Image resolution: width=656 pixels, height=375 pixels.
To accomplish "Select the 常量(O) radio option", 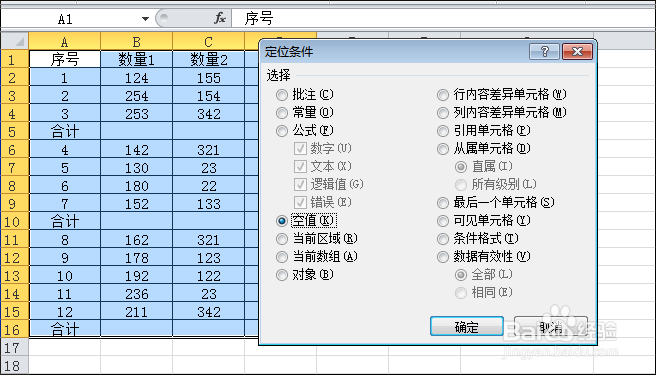I will click(x=305, y=113).
